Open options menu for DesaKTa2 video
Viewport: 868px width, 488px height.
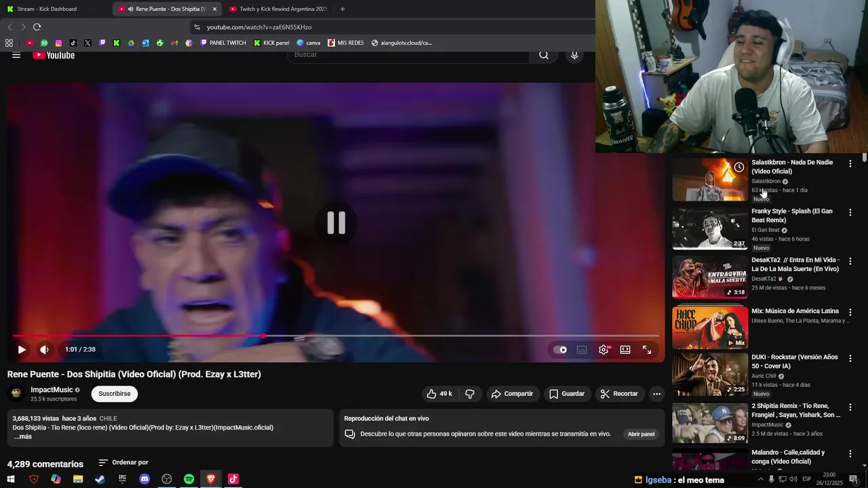tap(850, 261)
